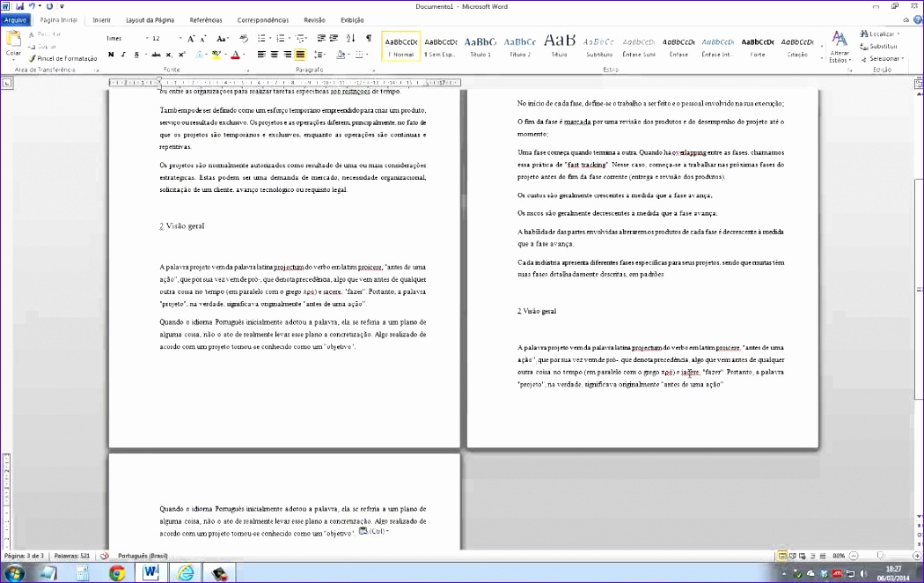Expand the styles gallery more arrow

[821, 58]
